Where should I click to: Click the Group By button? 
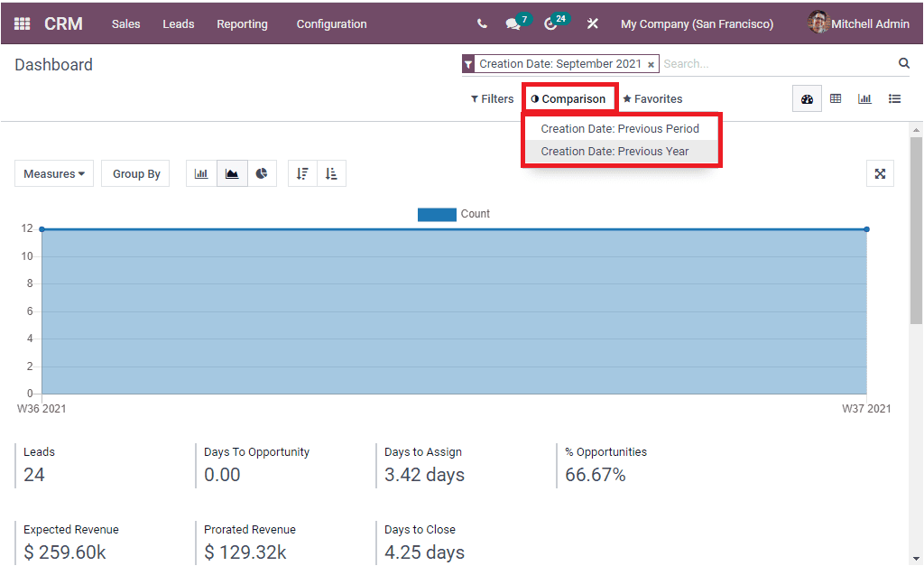[x=134, y=173]
